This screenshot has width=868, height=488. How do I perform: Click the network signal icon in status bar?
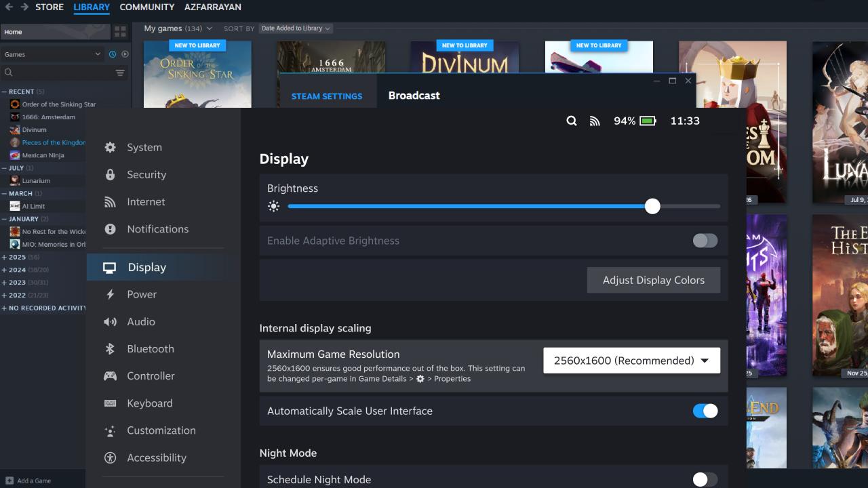click(x=595, y=121)
